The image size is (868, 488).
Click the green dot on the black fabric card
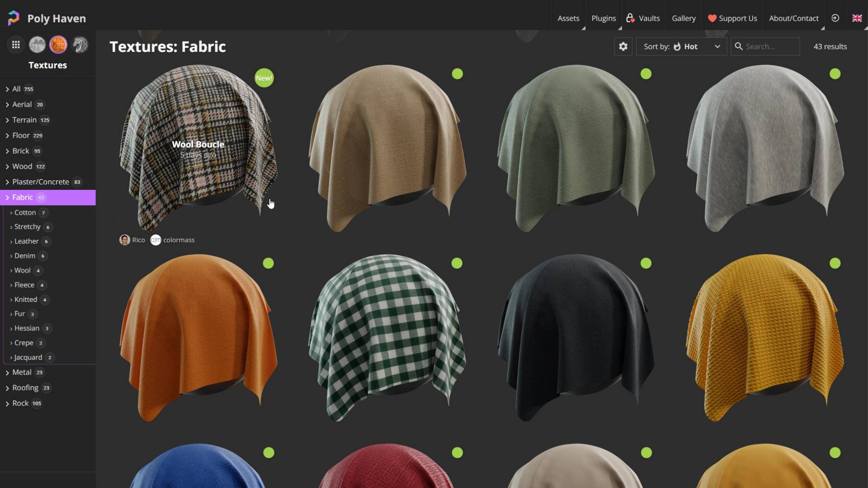point(646,263)
